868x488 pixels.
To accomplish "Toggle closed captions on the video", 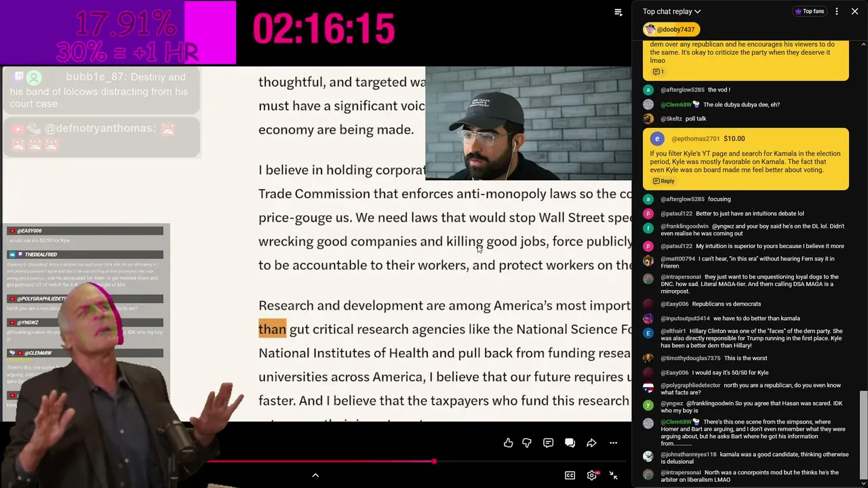I will coord(570,475).
